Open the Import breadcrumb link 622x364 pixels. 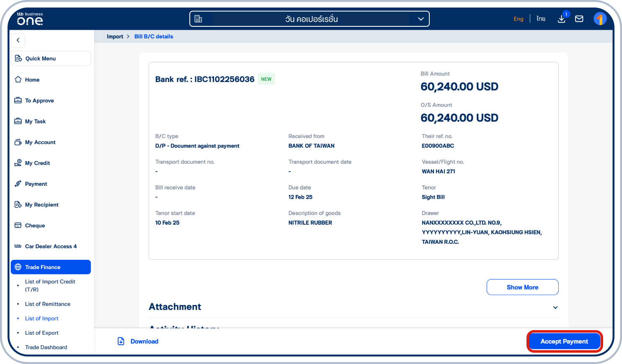(x=115, y=36)
